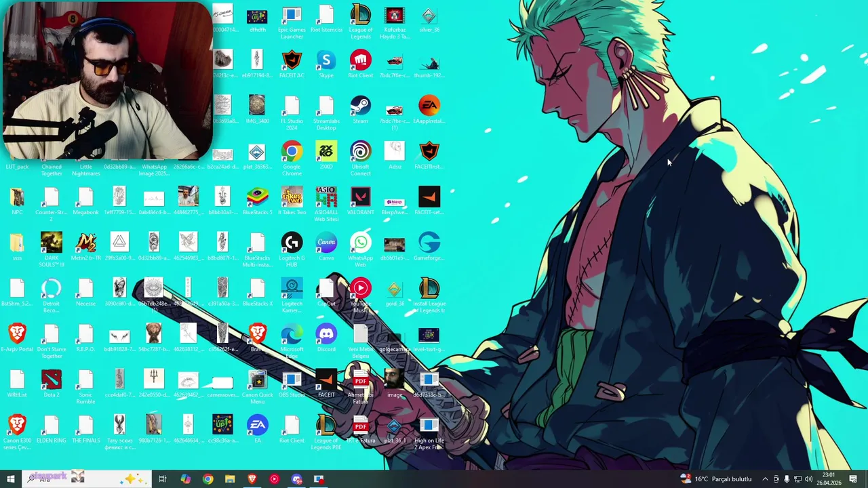Open the Logitech G HUB shortcut
The image size is (868, 488).
292,249
